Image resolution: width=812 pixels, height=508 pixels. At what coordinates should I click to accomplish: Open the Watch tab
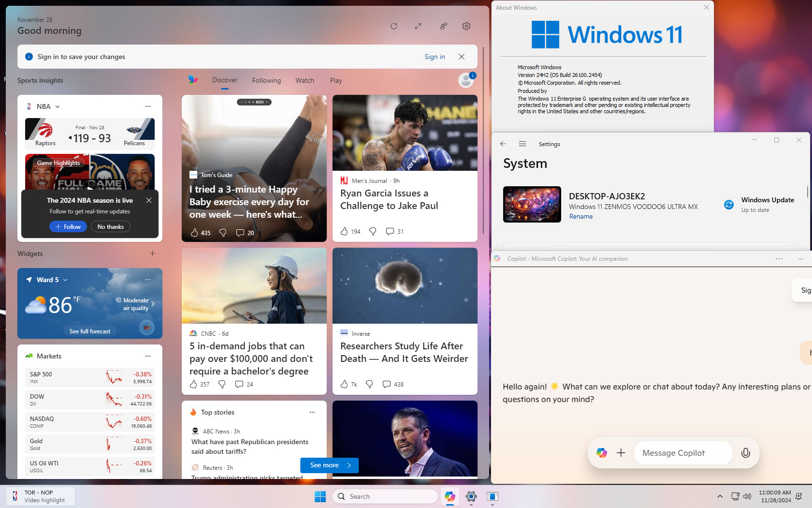[x=305, y=80]
